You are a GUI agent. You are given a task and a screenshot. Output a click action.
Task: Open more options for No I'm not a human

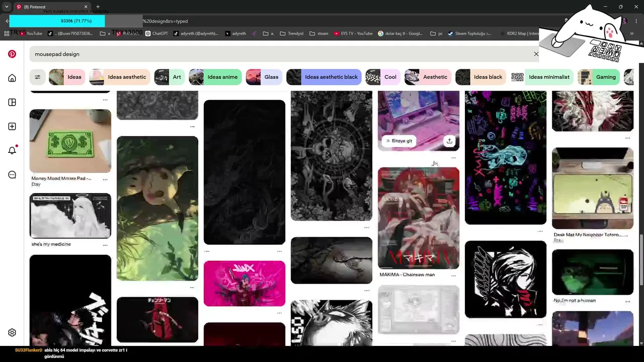coord(627,301)
